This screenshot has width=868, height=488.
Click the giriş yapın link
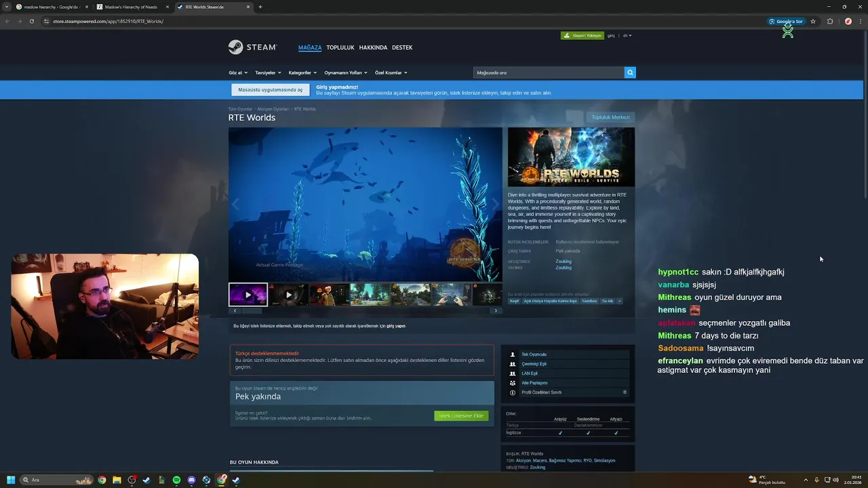[x=396, y=326]
